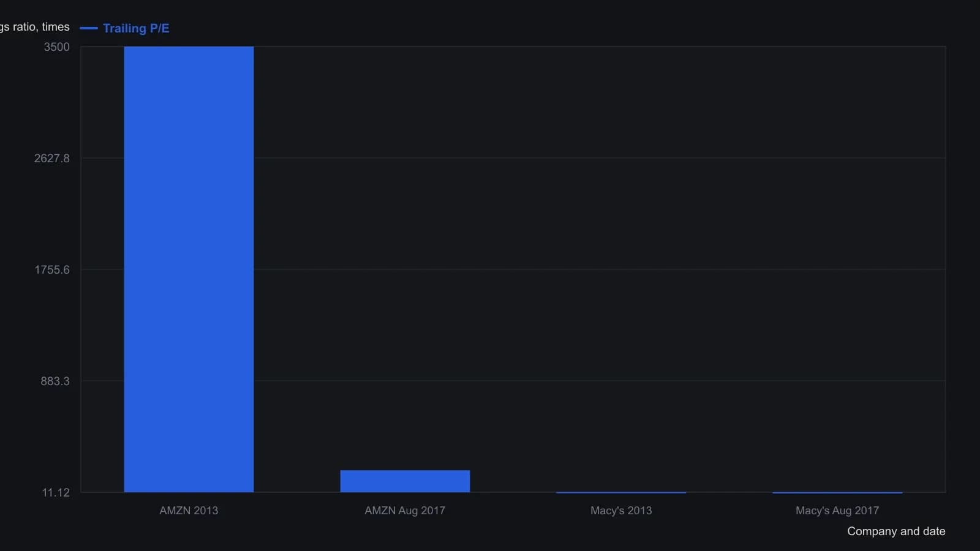Viewport: 980px width, 551px height.
Task: Click the ratio, times y-axis title
Action: (x=35, y=27)
